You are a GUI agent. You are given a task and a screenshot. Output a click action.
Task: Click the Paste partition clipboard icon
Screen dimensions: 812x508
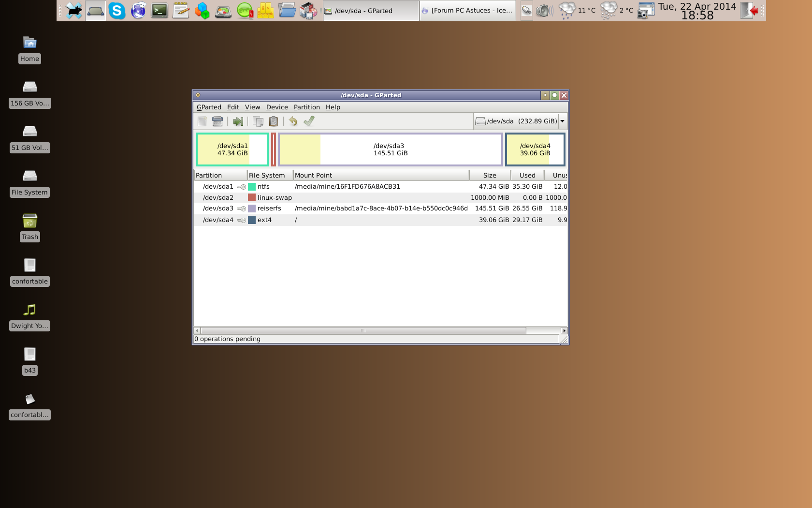[x=274, y=121]
